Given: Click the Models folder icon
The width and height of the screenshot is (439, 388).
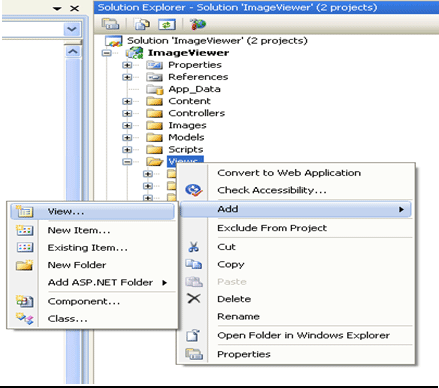Looking at the screenshot, I should tap(154, 137).
